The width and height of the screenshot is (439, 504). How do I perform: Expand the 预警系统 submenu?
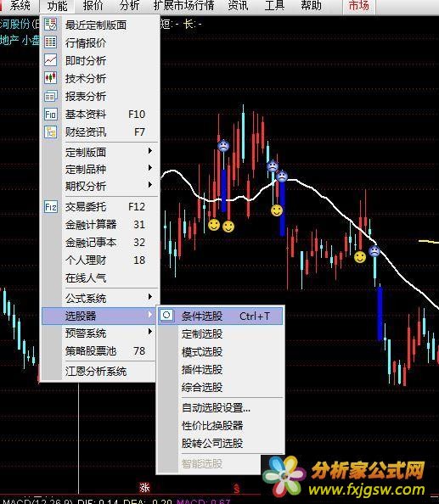click(98, 333)
